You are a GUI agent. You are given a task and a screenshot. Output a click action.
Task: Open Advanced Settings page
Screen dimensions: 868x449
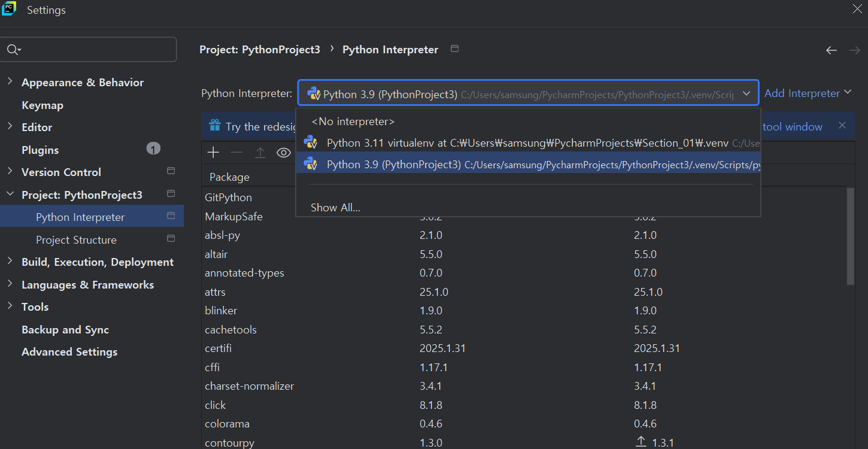[69, 352]
